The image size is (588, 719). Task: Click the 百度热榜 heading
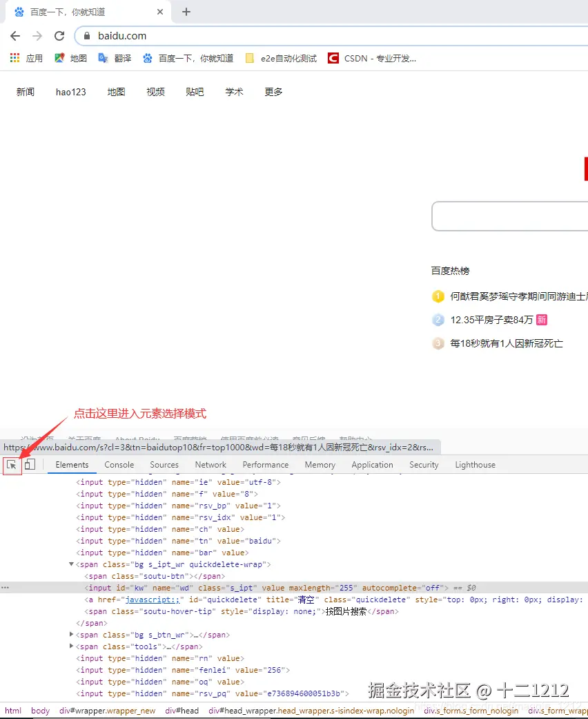[x=450, y=271]
